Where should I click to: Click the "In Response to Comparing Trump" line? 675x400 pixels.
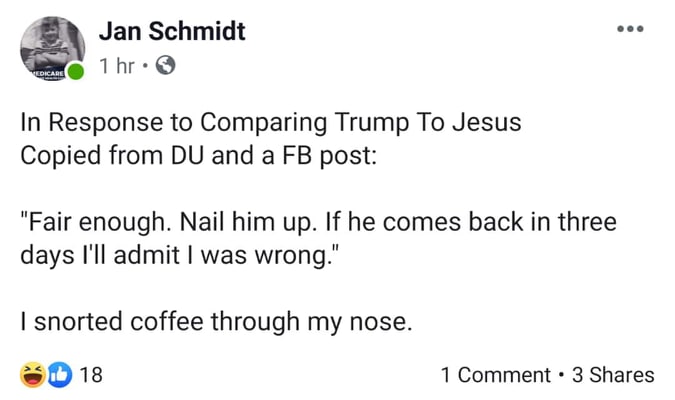(271, 126)
